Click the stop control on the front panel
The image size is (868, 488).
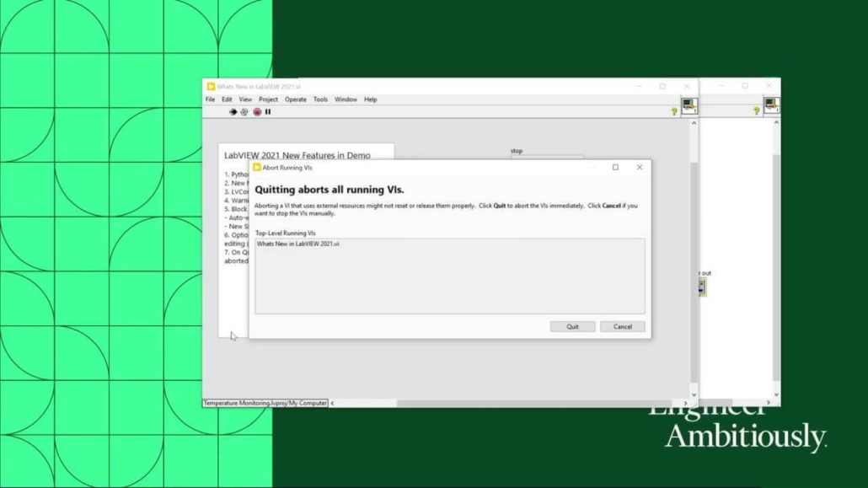546,156
